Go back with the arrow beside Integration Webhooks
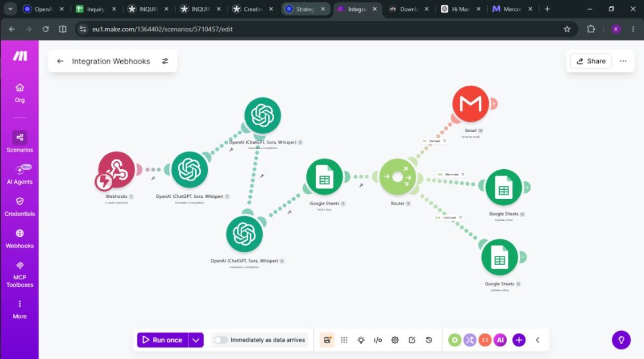644x359 pixels. pyautogui.click(x=60, y=61)
